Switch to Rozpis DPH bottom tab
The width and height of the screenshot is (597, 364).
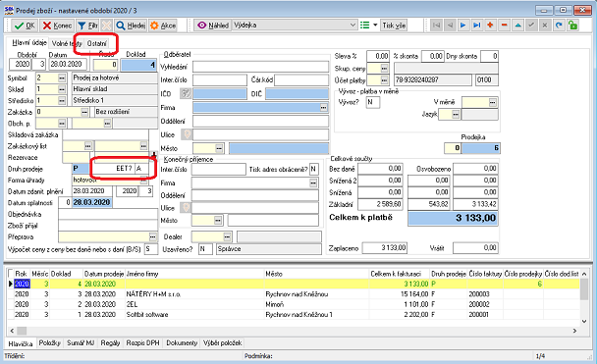142,343
